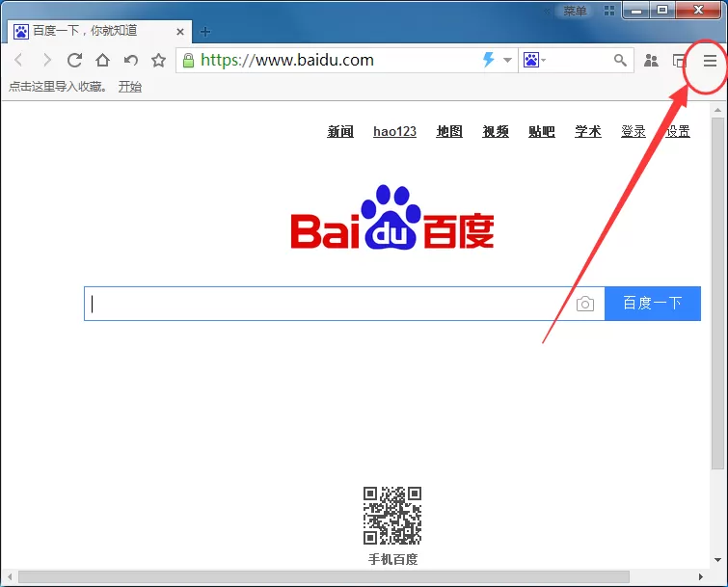Click the grid icon in title bar
Image resolution: width=728 pixels, height=587 pixels.
(609, 11)
